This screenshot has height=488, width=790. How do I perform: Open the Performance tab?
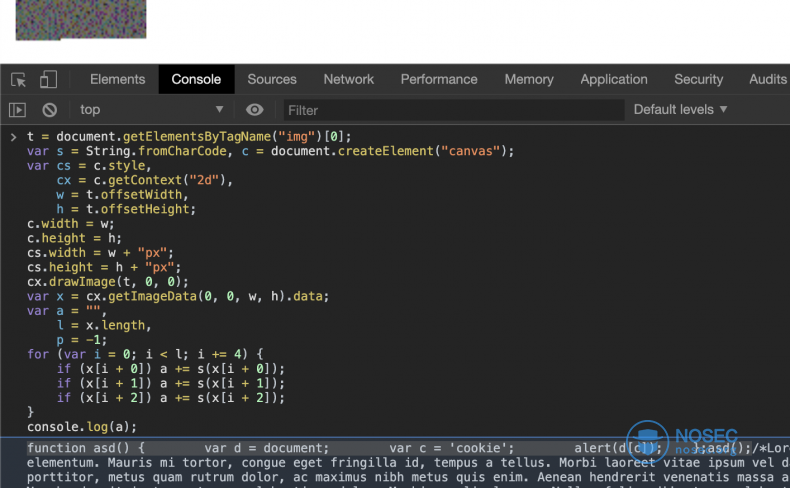pyautogui.click(x=439, y=79)
